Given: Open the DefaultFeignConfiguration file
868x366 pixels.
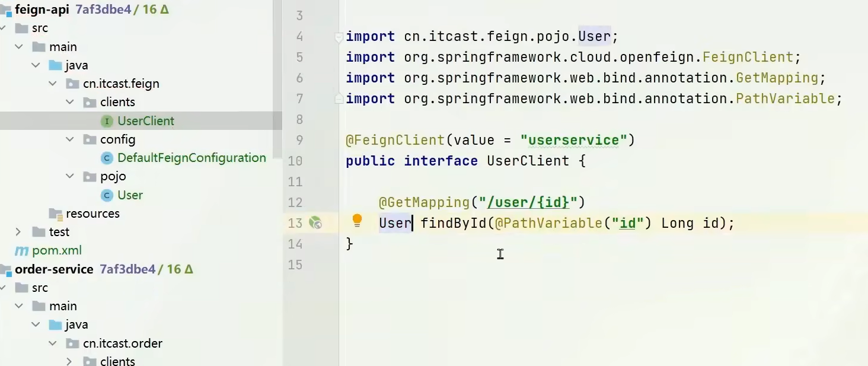Looking at the screenshot, I should pos(192,158).
